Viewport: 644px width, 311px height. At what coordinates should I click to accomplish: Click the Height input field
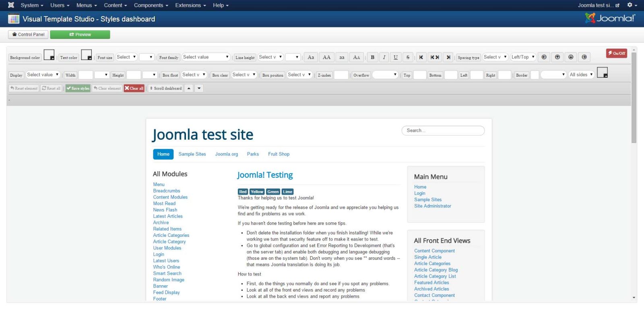[134, 75]
